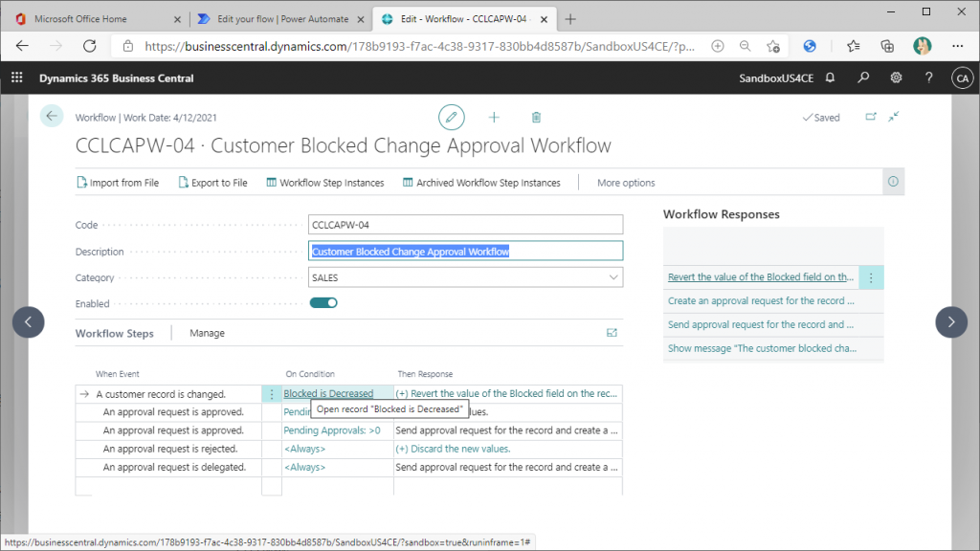980x551 pixels.
Task: Open notifications bell in Business Central
Action: click(830, 77)
